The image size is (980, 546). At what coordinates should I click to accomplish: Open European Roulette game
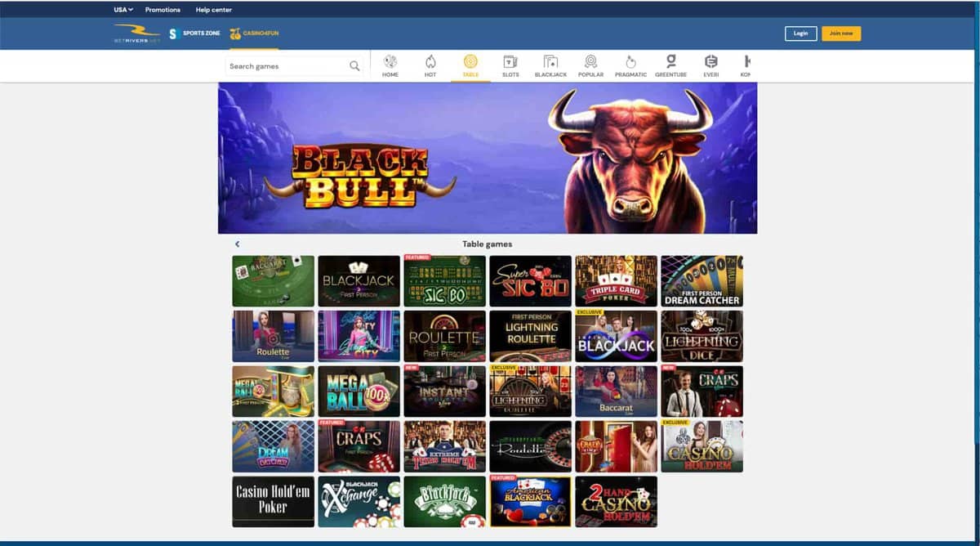(530, 446)
